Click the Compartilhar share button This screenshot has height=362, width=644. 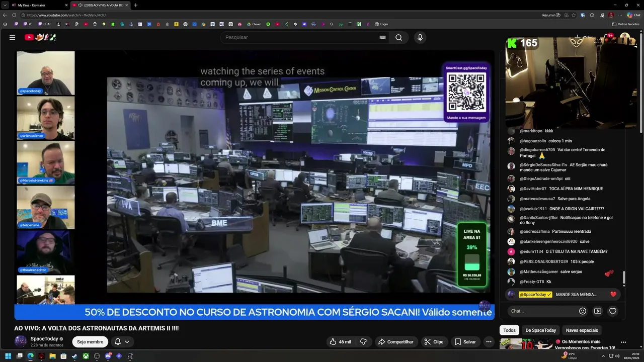pos(395,342)
